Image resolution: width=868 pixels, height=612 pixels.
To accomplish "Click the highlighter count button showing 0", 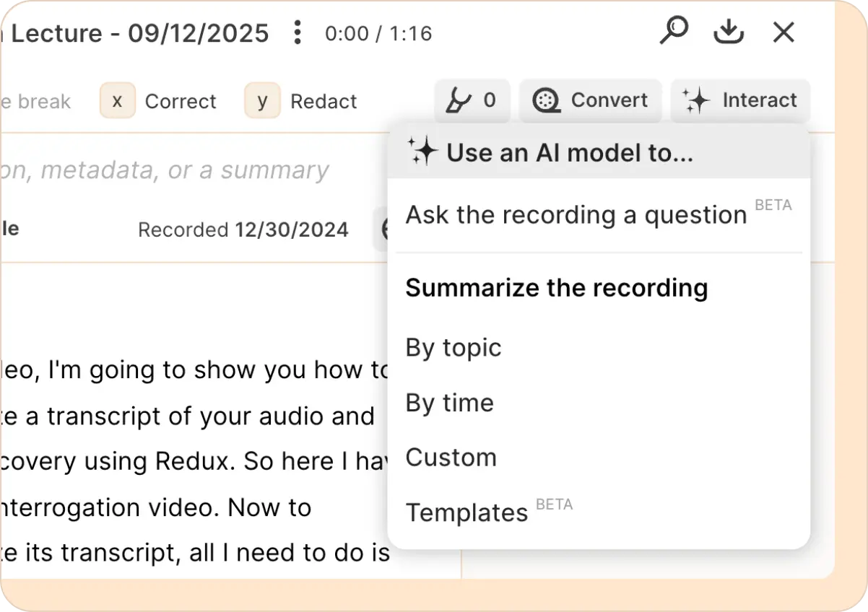I will tap(472, 100).
